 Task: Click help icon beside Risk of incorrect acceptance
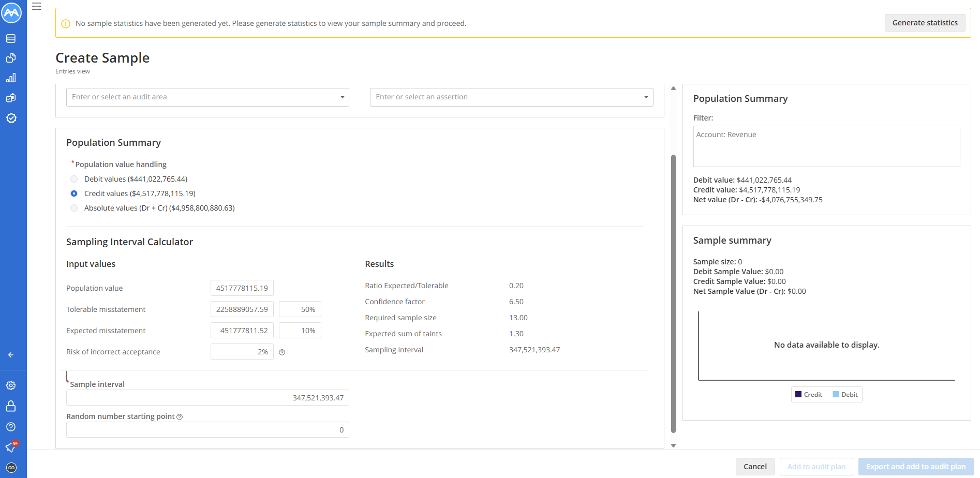pyautogui.click(x=282, y=352)
